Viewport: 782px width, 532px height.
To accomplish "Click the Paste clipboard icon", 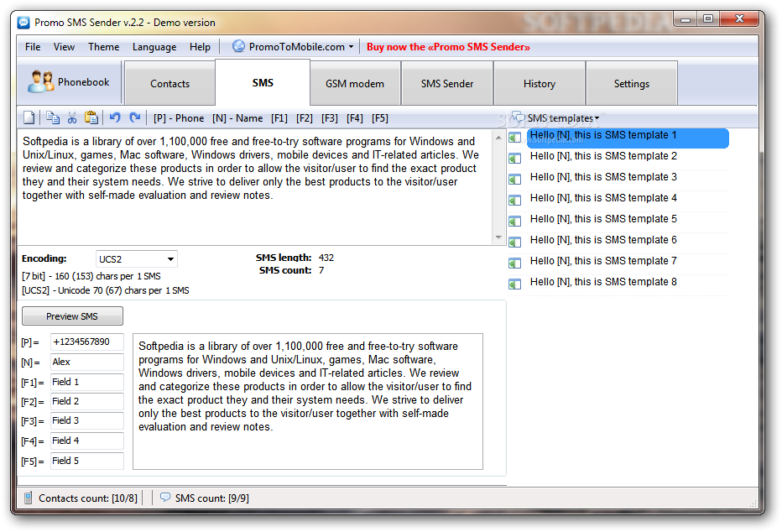I will coord(91,117).
